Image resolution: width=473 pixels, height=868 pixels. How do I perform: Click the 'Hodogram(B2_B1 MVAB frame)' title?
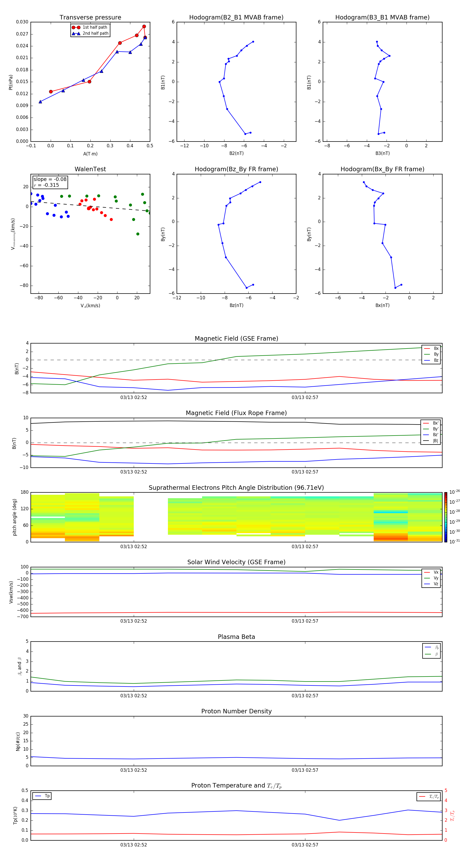pyautogui.click(x=236, y=17)
